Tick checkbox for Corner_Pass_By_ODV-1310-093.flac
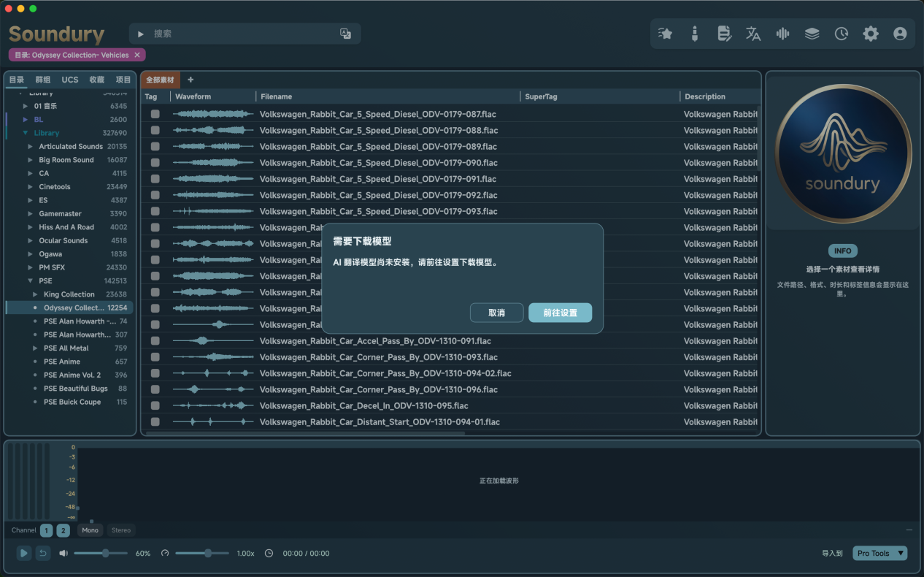The width and height of the screenshot is (924, 577). coord(155,357)
